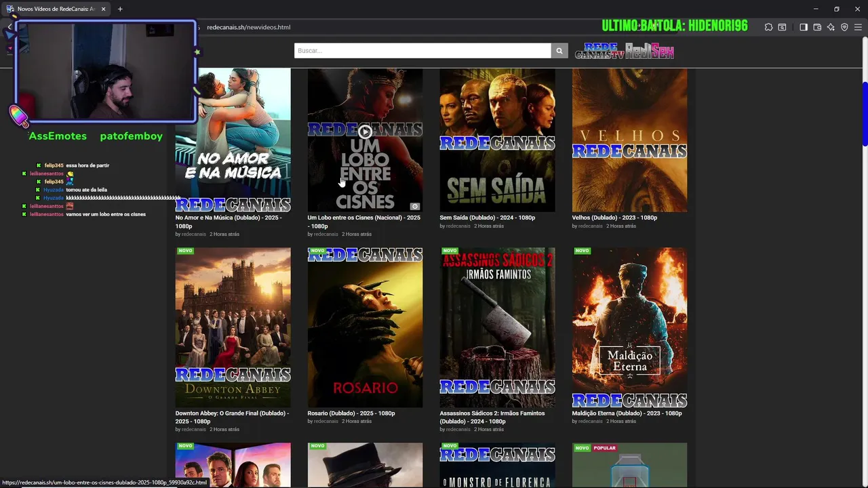Open Rosario movie poster
The width and height of the screenshot is (868, 488).
coord(365,327)
